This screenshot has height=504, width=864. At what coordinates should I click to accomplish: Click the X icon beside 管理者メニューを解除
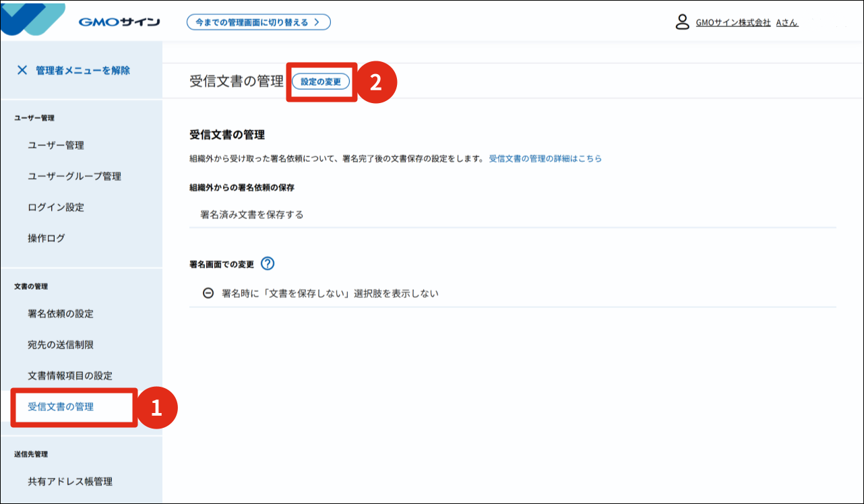22,70
